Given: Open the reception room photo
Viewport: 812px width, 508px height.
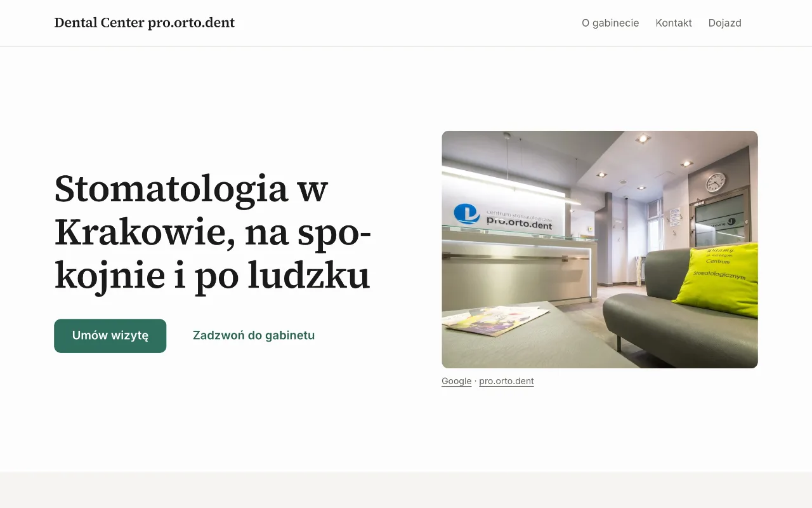Looking at the screenshot, I should [x=599, y=250].
